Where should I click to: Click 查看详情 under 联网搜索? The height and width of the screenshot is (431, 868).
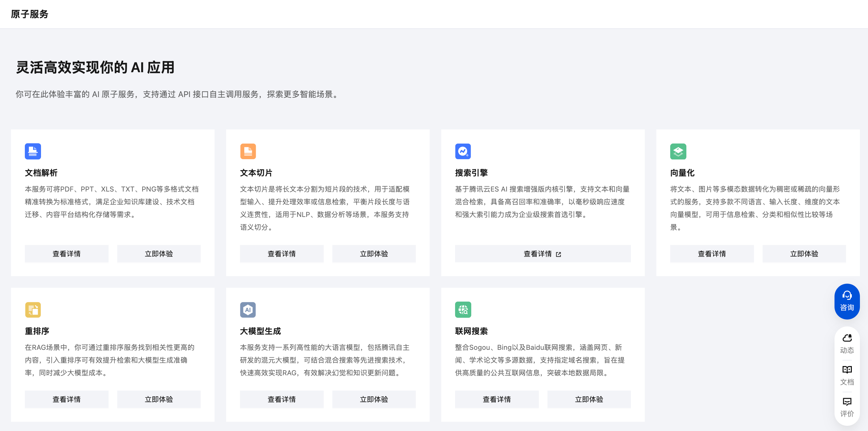tap(496, 399)
